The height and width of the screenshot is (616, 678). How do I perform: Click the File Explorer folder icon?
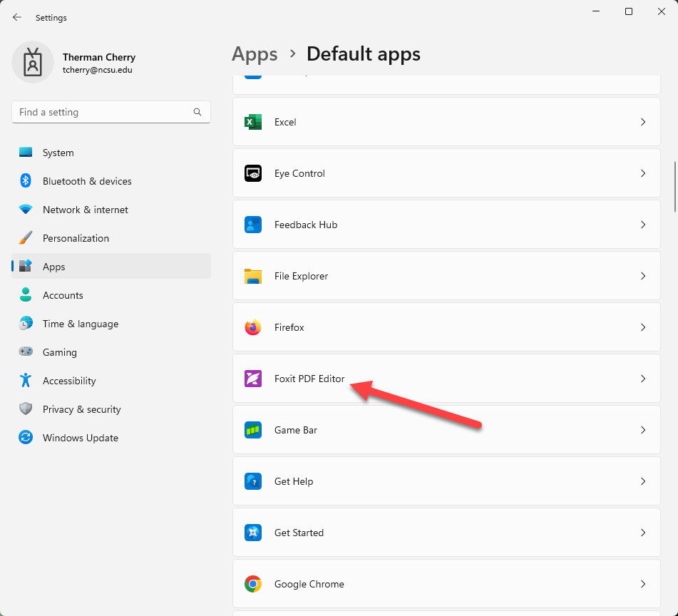pyautogui.click(x=252, y=276)
